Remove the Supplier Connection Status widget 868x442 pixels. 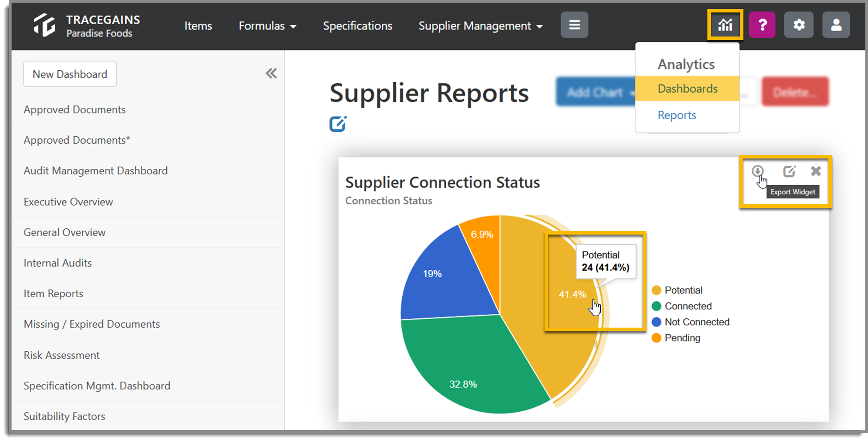tap(816, 171)
